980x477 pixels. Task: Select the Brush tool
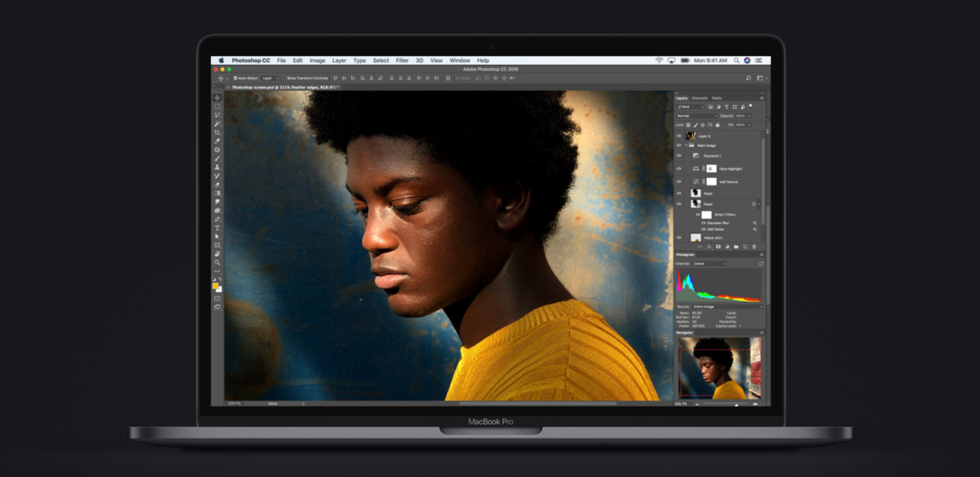217,159
